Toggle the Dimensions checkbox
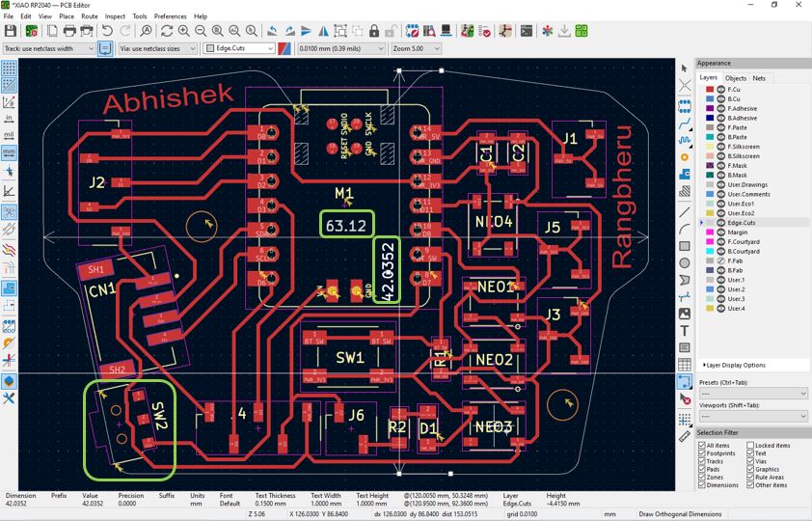The image size is (812, 521). [x=702, y=485]
